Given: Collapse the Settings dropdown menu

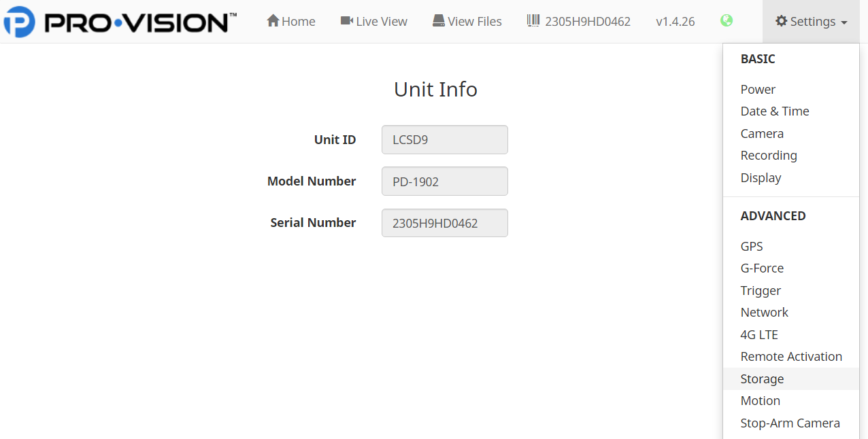Looking at the screenshot, I should [812, 22].
